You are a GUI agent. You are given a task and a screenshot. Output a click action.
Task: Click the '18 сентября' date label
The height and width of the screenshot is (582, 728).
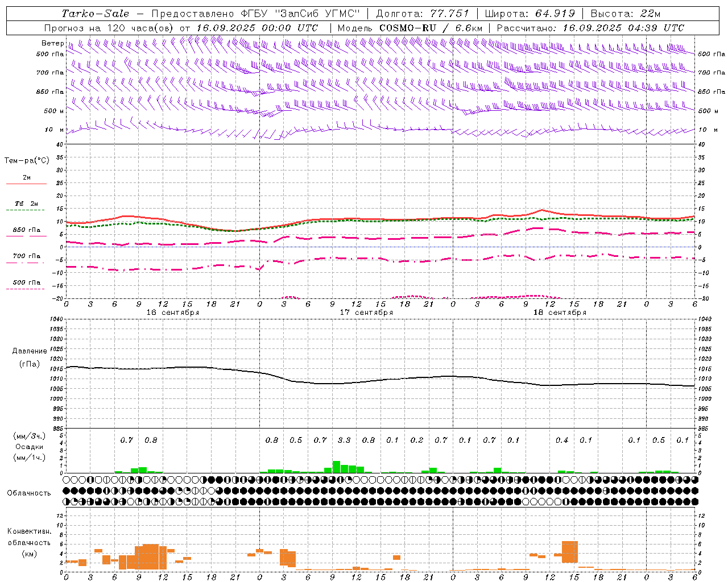click(x=560, y=312)
